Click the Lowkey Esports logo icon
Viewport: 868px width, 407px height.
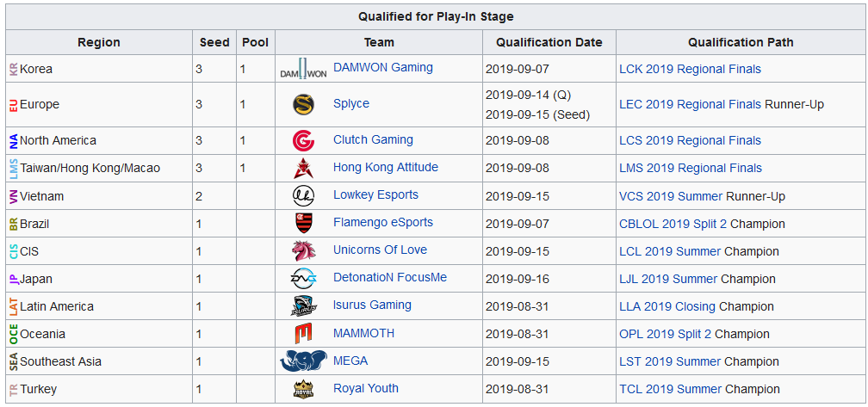coord(303,196)
